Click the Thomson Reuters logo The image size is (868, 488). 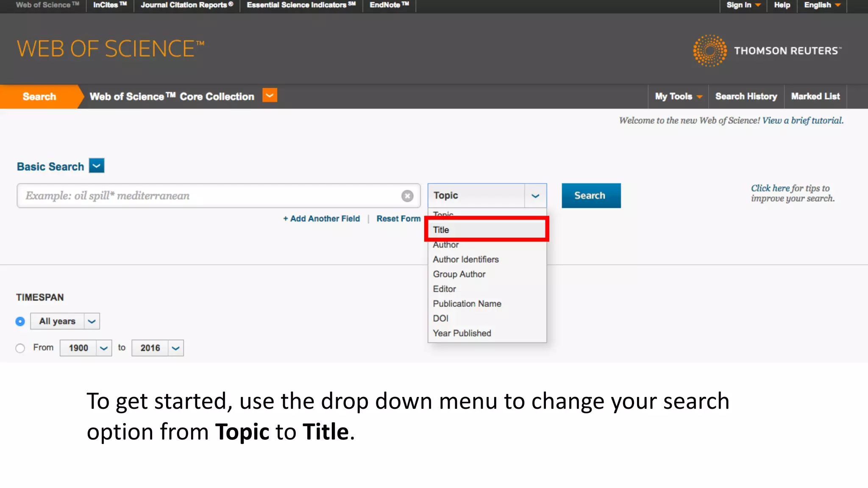(767, 50)
